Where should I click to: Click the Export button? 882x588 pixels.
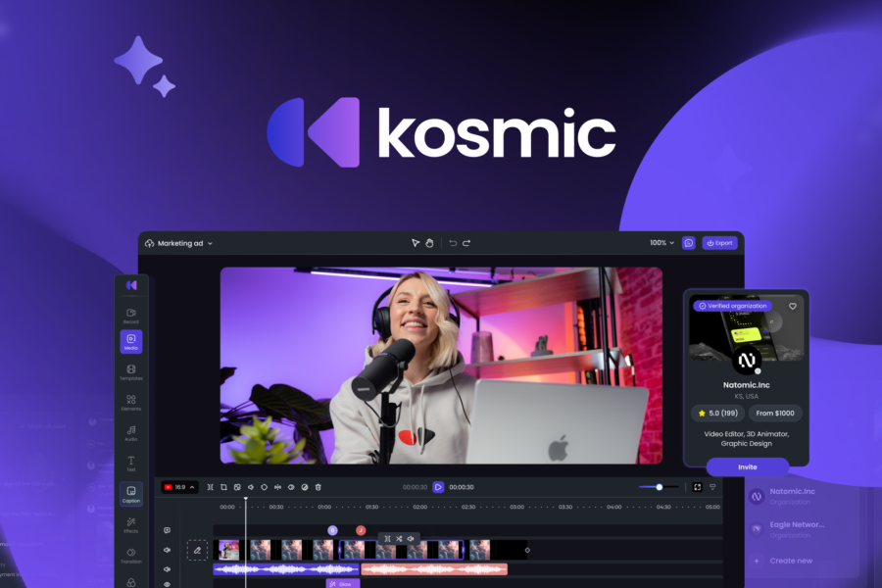pyautogui.click(x=719, y=243)
